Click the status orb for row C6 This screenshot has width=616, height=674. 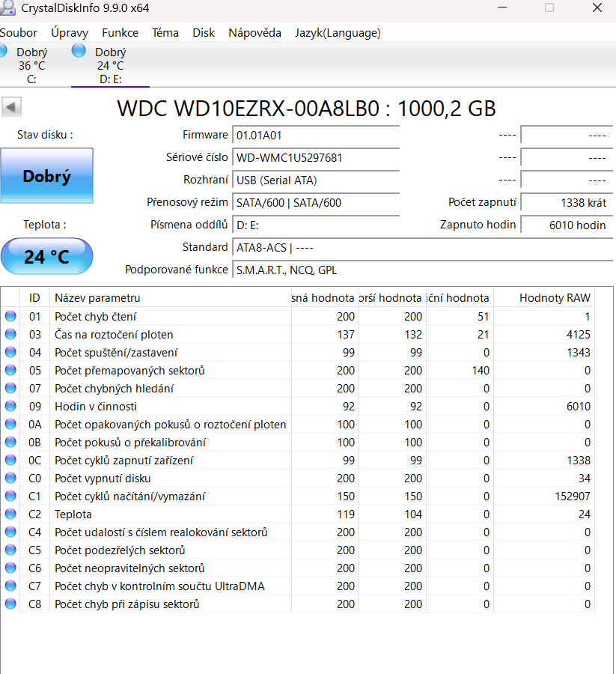pos(10,568)
